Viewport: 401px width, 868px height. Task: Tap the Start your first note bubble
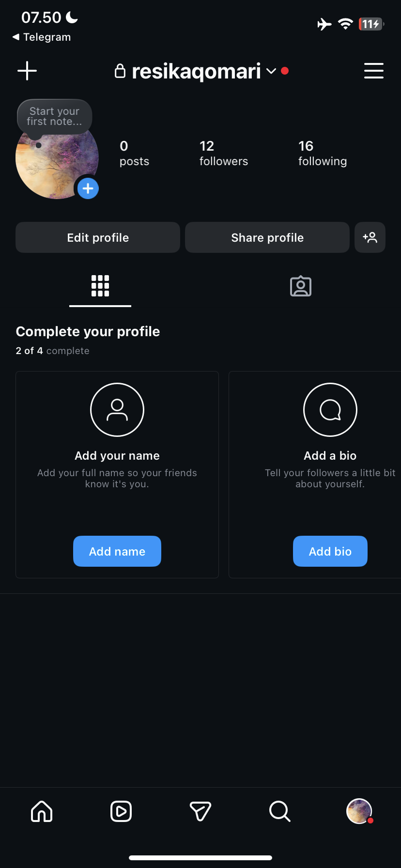[54, 117]
